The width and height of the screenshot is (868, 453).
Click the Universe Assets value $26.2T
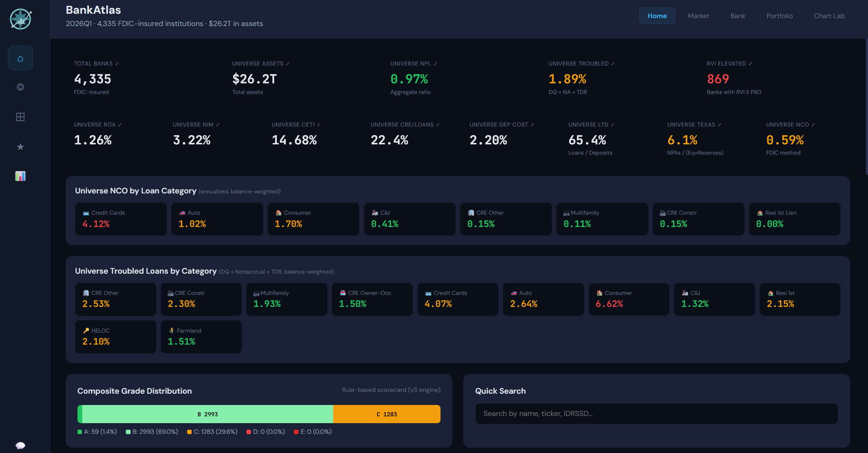pyautogui.click(x=254, y=79)
